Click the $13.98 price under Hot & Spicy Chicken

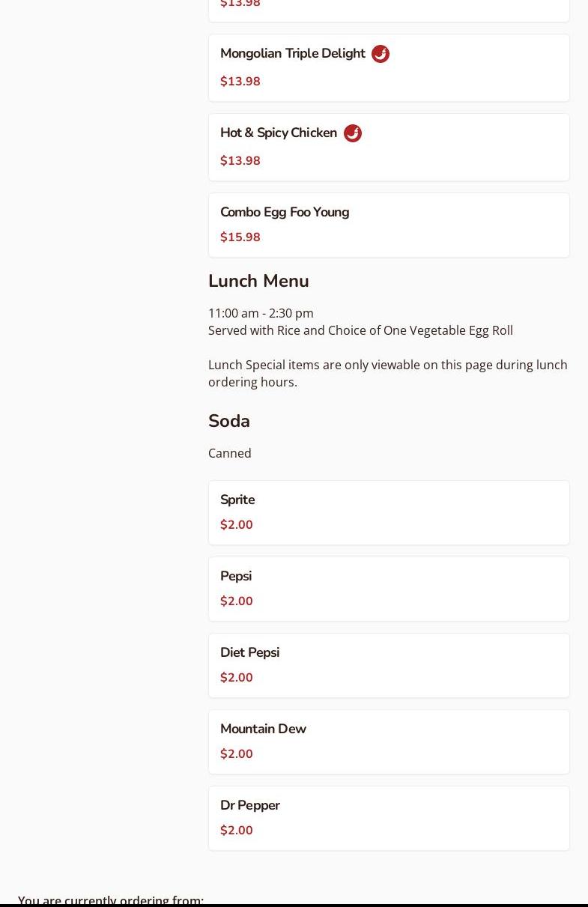[240, 161]
